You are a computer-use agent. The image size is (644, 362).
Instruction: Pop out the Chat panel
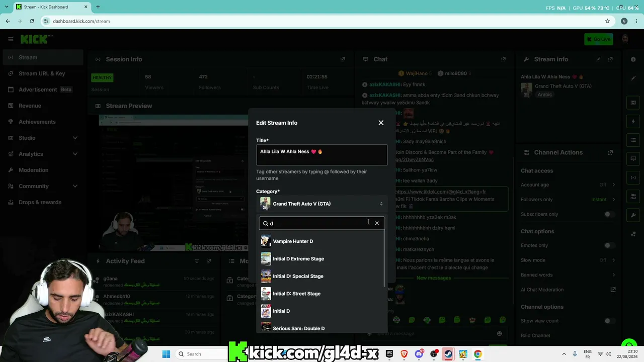[503, 59]
